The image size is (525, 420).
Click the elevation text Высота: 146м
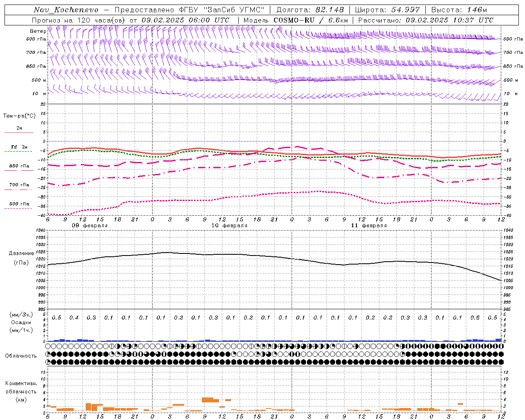tap(459, 10)
